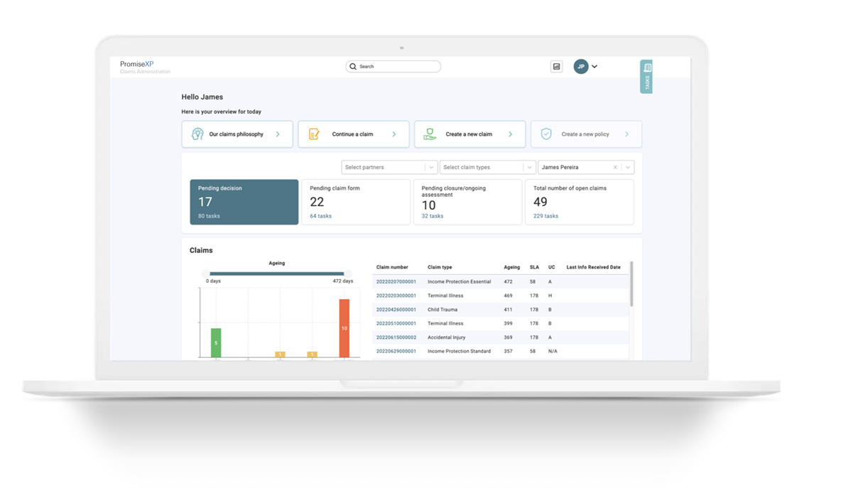Click into the Search input field

(394, 67)
